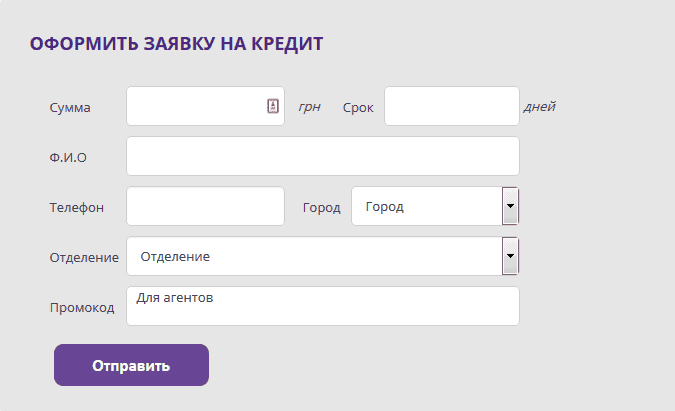This screenshot has width=675, height=411.
Task: Click the Город label beside the dropdown
Action: point(322,208)
